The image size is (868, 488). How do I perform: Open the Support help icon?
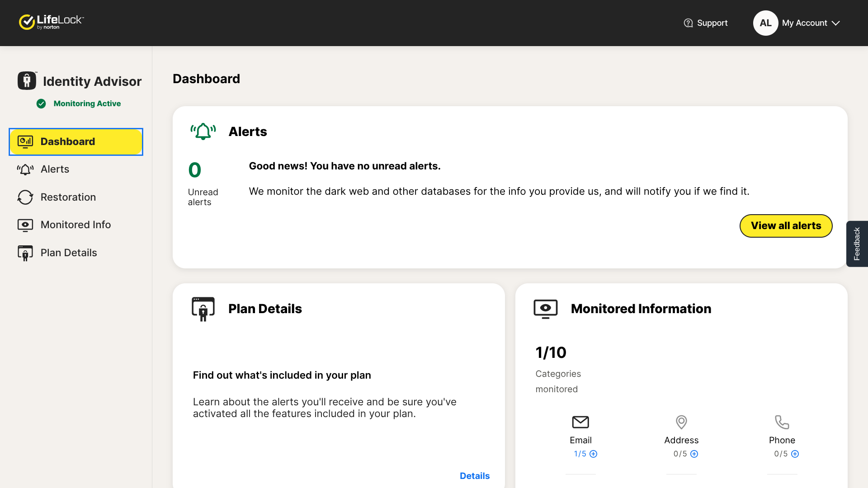click(x=688, y=23)
